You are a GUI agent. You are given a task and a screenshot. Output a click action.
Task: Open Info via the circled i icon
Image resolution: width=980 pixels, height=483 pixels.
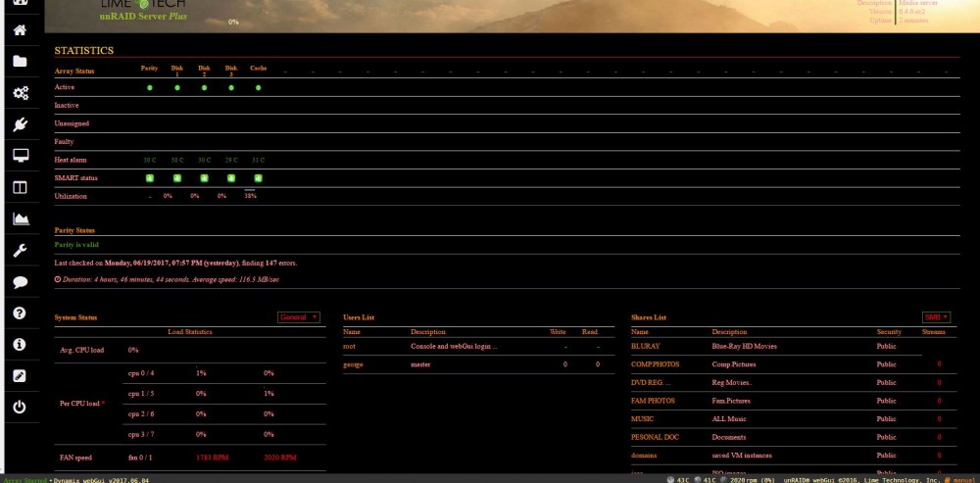20,344
